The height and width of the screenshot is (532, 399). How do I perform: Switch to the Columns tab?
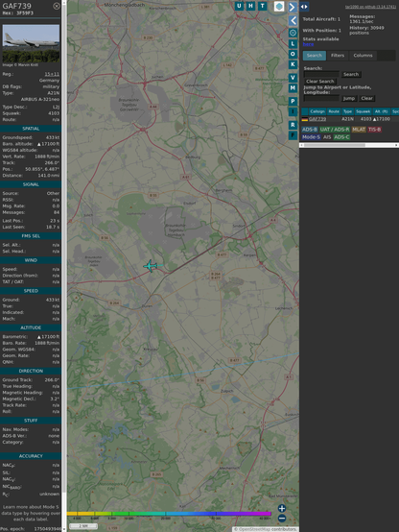[364, 56]
